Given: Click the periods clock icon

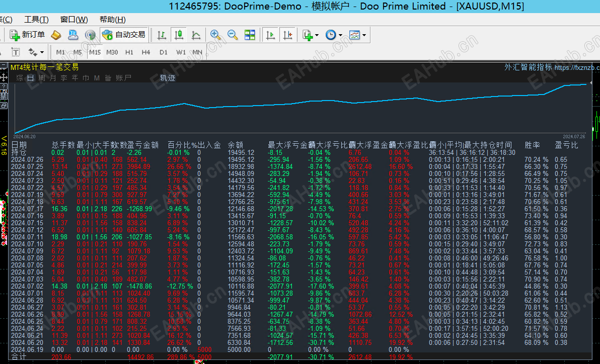Looking at the screenshot, I should pyautogui.click(x=331, y=35).
